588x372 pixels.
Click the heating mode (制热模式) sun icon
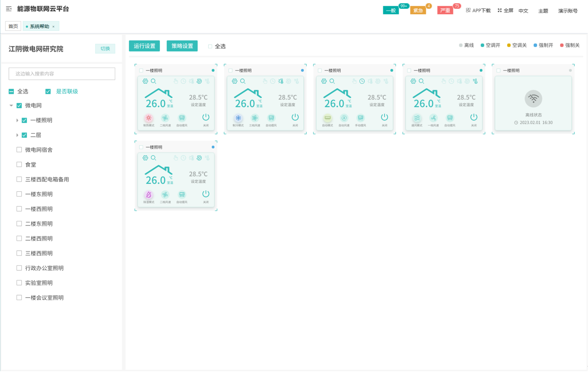(x=149, y=118)
